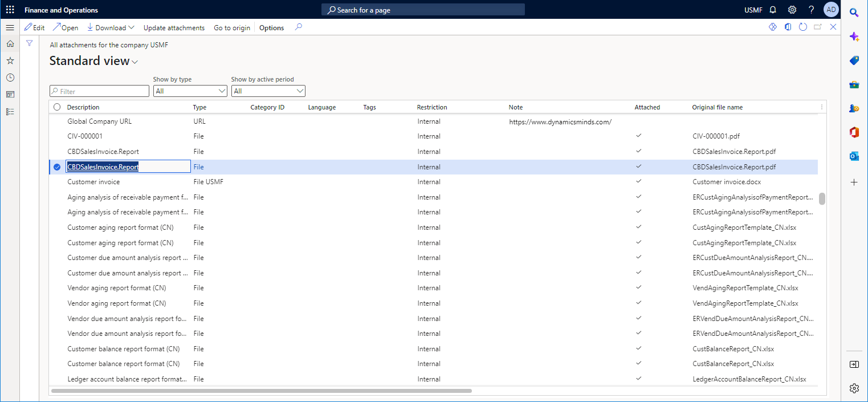Expand the Download menu chevron
The width and height of the screenshot is (868, 402).
(132, 27)
